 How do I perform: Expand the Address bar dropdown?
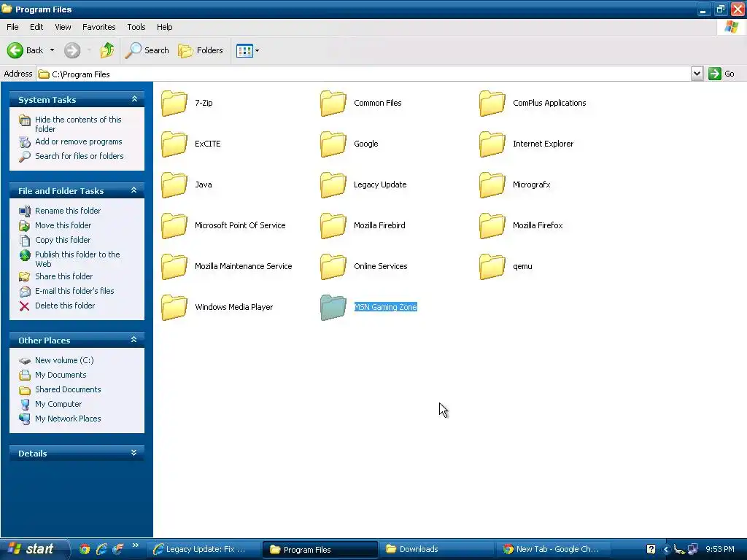coord(697,74)
